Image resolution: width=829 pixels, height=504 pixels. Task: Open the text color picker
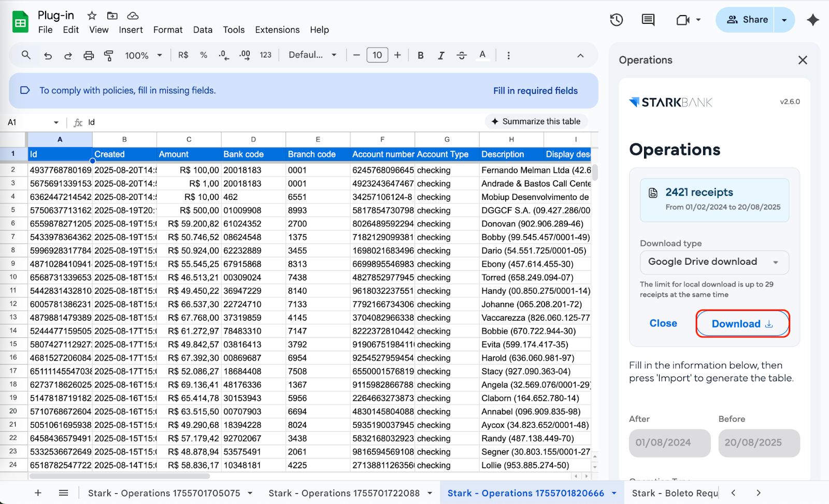tap(482, 55)
